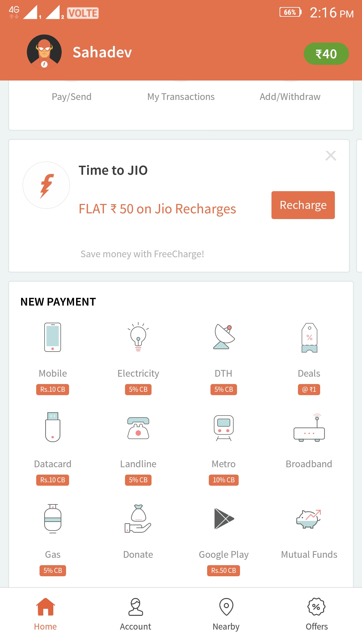Open My Transactions

[181, 97]
